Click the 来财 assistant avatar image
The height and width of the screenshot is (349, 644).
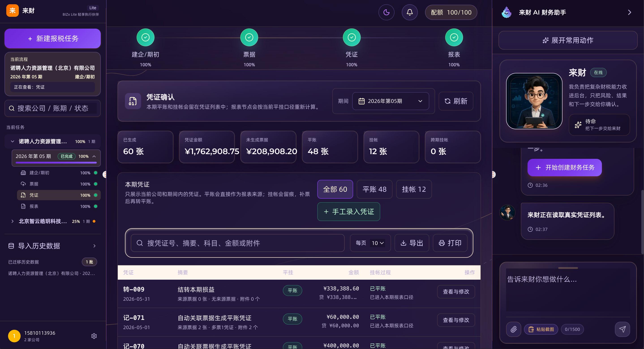pyautogui.click(x=534, y=101)
